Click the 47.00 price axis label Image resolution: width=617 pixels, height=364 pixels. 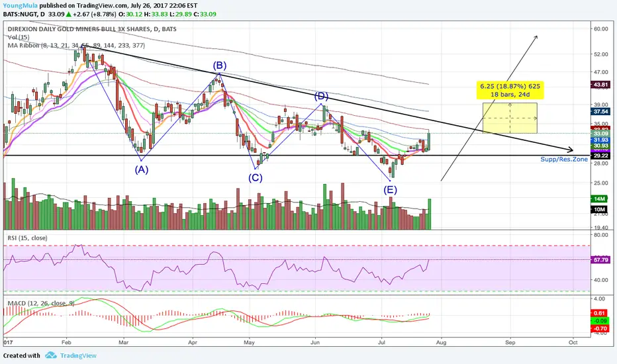[601, 72]
